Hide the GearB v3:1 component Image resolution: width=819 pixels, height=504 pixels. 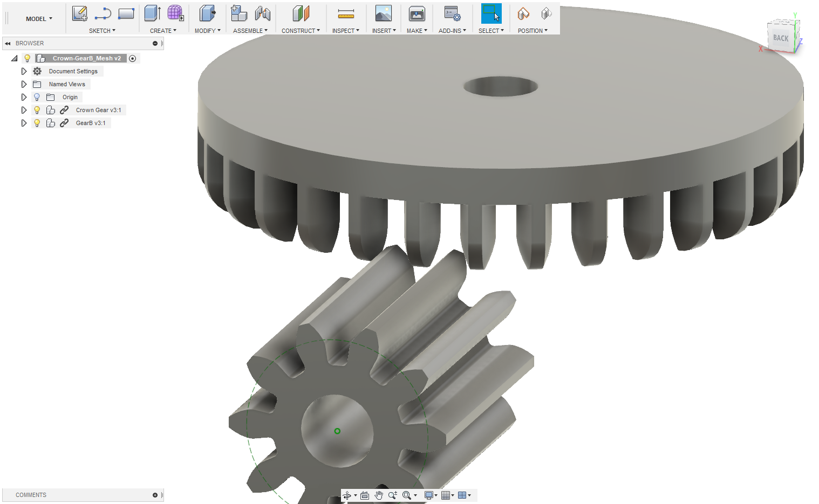tap(36, 122)
